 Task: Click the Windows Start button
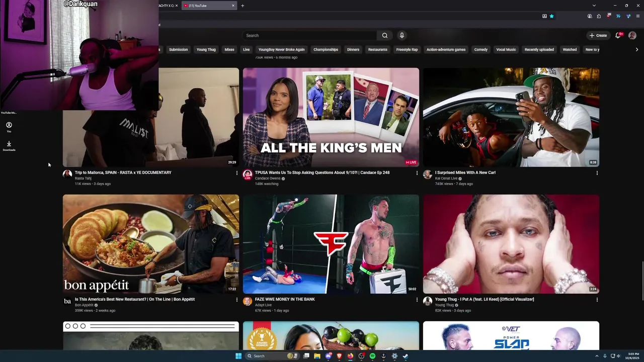tap(238, 356)
